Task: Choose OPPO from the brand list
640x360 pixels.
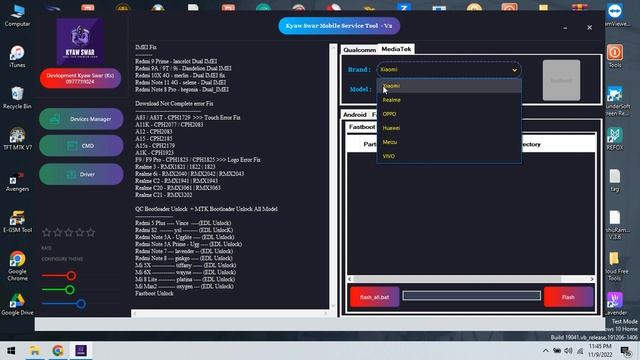Action: pyautogui.click(x=449, y=114)
